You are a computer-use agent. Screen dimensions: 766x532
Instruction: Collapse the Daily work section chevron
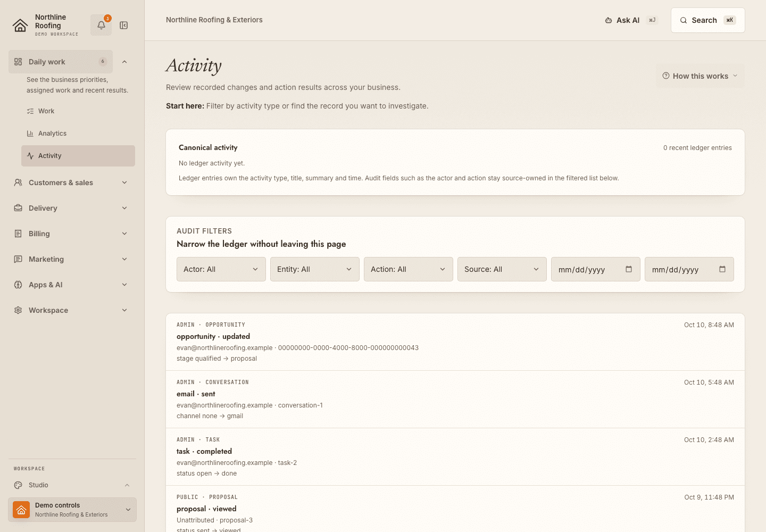tap(124, 62)
